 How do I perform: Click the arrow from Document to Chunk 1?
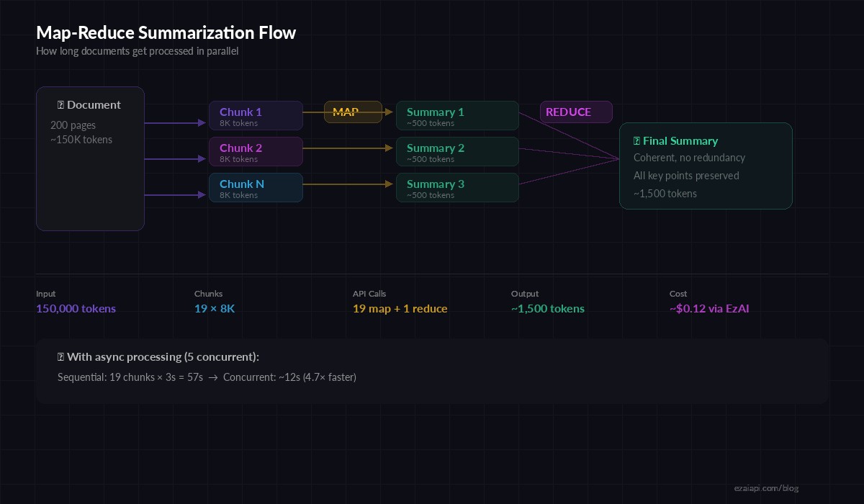click(176, 122)
